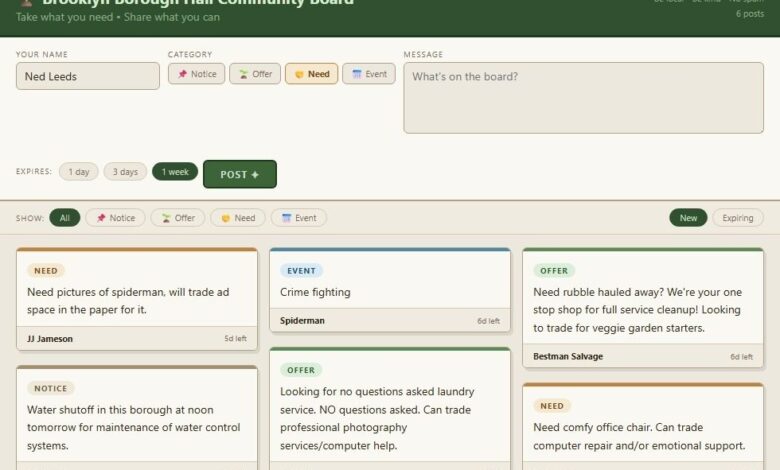The image size is (780, 470).
Task: Filter posts by Notice
Action: coord(115,218)
